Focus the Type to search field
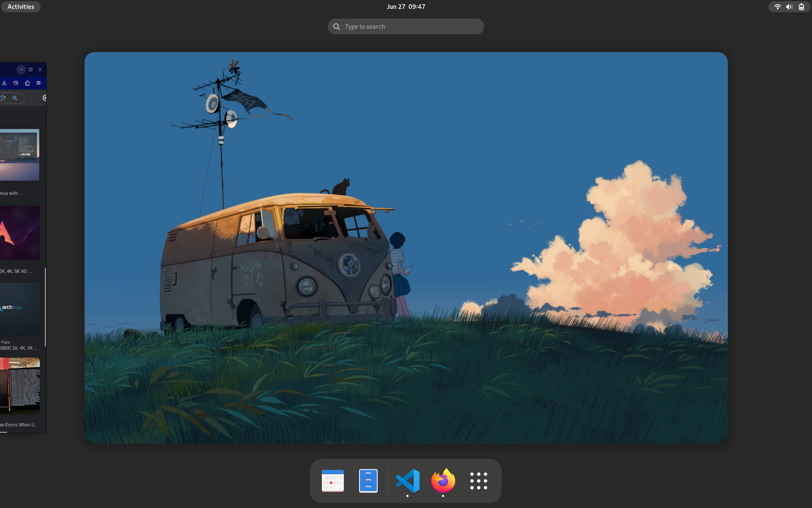 pyautogui.click(x=406, y=27)
